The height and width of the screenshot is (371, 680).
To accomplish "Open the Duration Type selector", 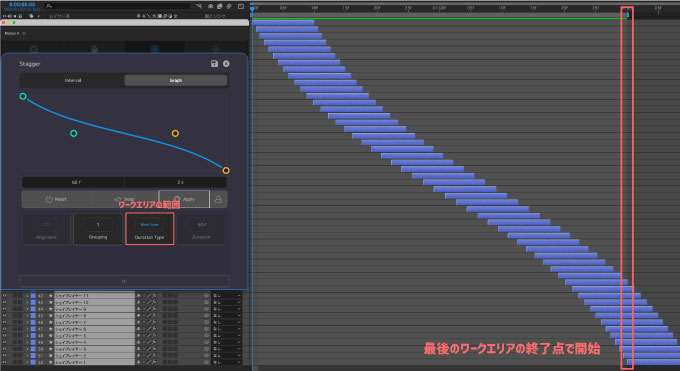I will click(x=150, y=229).
